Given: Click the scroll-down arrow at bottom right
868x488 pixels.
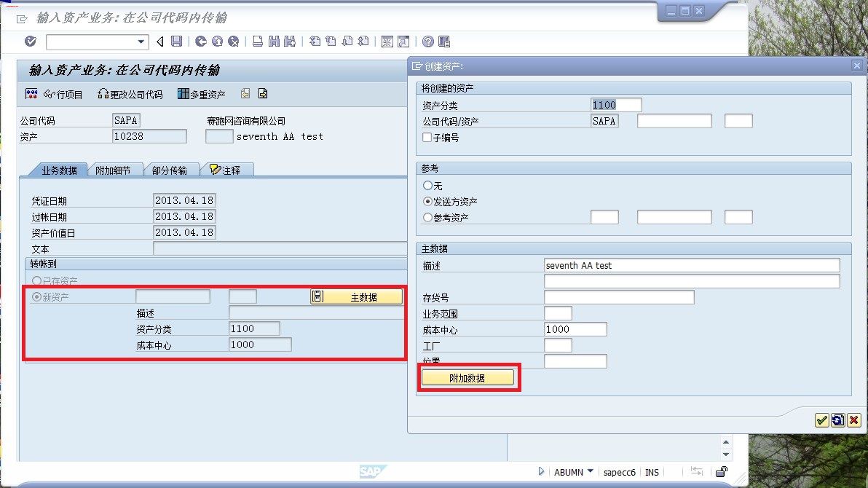Looking at the screenshot, I should tap(726, 454).
